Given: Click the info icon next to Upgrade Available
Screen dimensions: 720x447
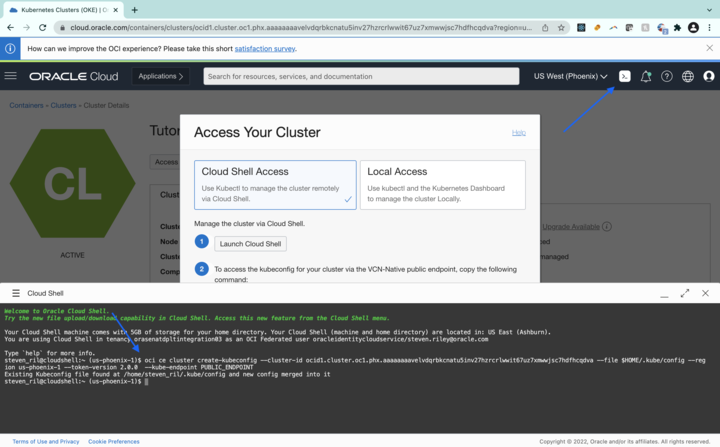Looking at the screenshot, I should 607,226.
